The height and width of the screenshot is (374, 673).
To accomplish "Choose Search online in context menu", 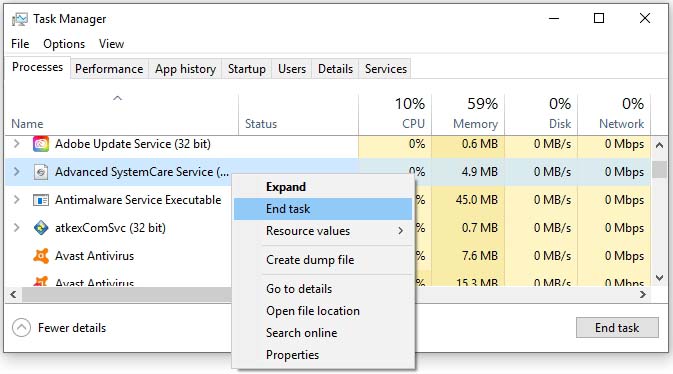I will [323, 333].
